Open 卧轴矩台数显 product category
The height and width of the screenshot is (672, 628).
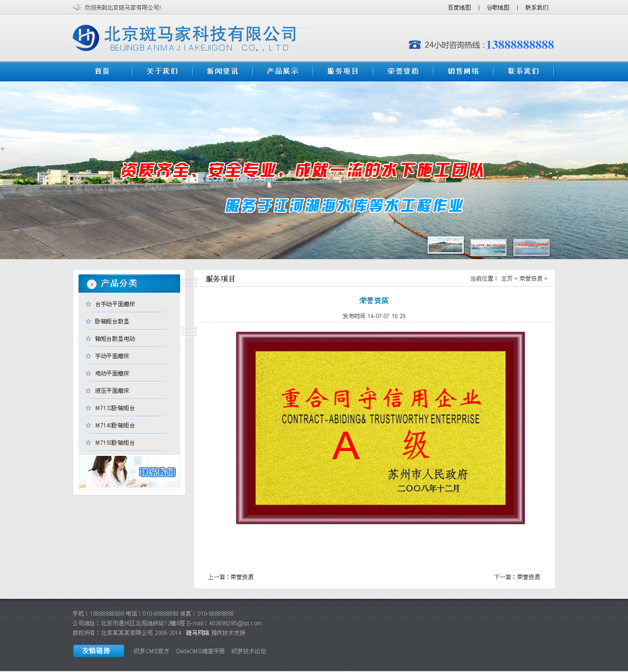(x=112, y=322)
